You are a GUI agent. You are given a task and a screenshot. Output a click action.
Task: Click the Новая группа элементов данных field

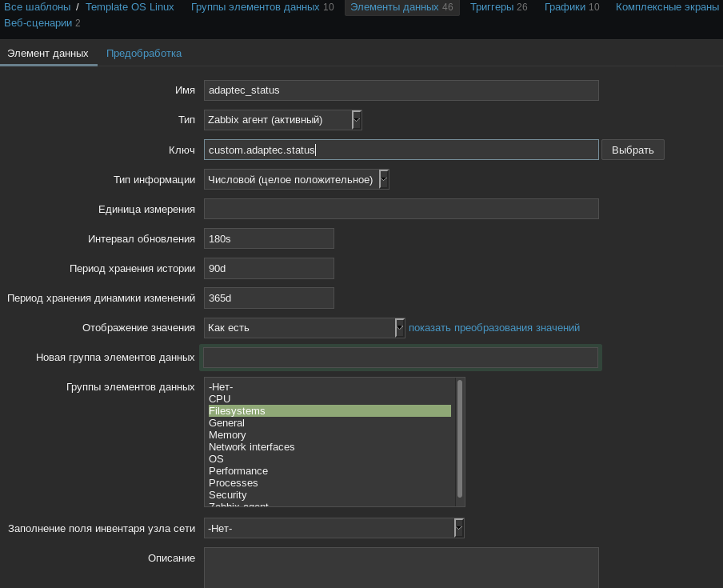pos(400,358)
